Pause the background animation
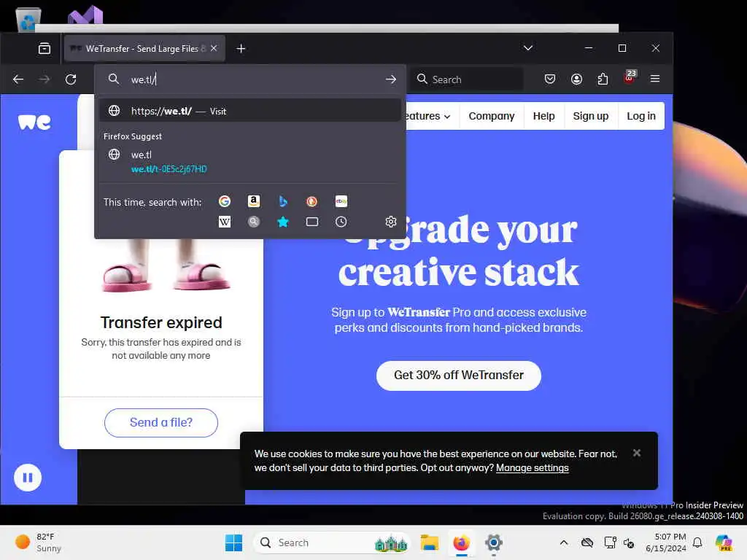 [x=28, y=477]
